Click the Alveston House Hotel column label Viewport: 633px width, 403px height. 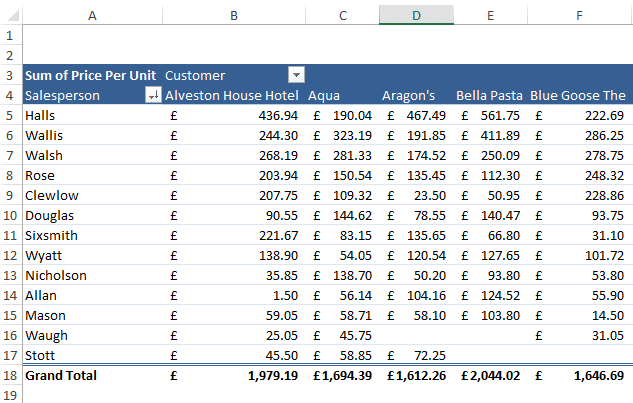[x=232, y=95]
